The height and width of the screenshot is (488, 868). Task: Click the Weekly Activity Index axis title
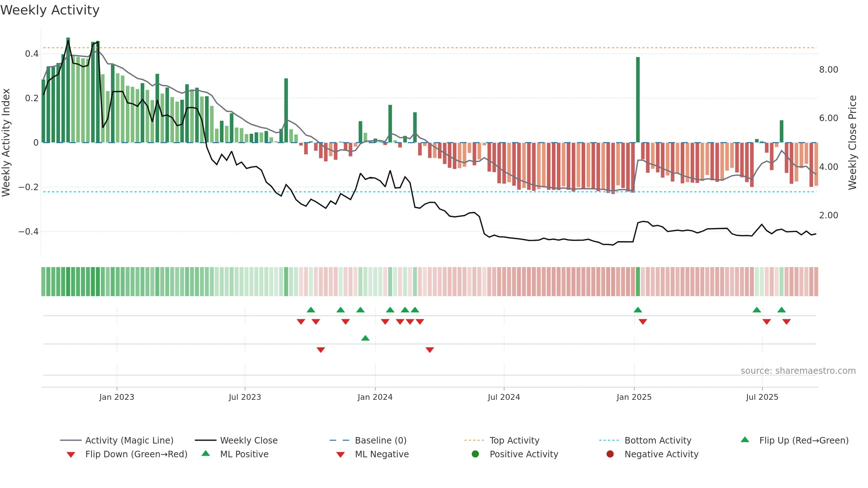click(6, 142)
